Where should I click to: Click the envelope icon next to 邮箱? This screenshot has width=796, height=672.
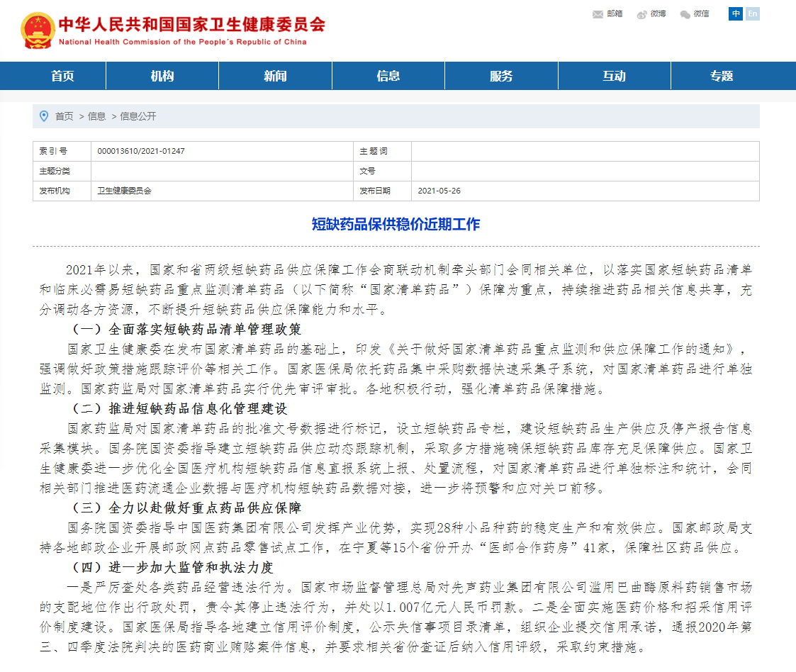point(596,14)
